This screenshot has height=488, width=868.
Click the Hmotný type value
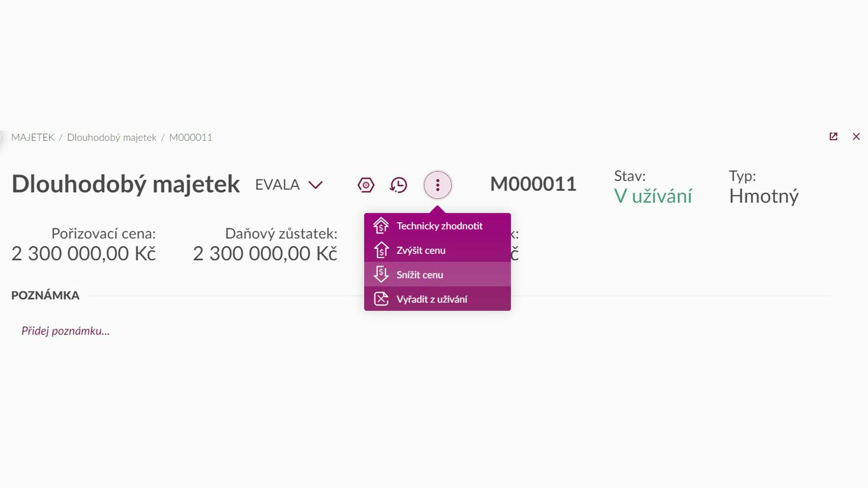tap(764, 196)
